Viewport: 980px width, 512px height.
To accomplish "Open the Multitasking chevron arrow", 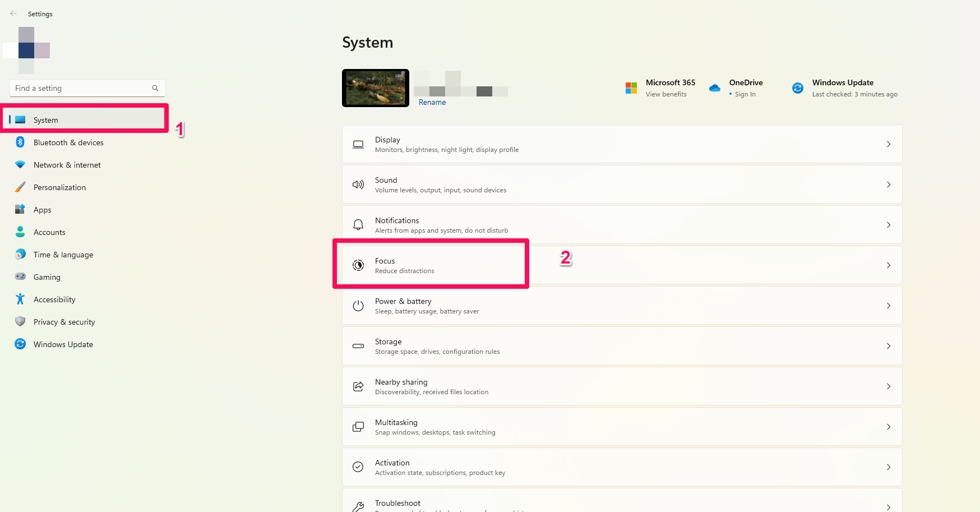I will pyautogui.click(x=889, y=427).
